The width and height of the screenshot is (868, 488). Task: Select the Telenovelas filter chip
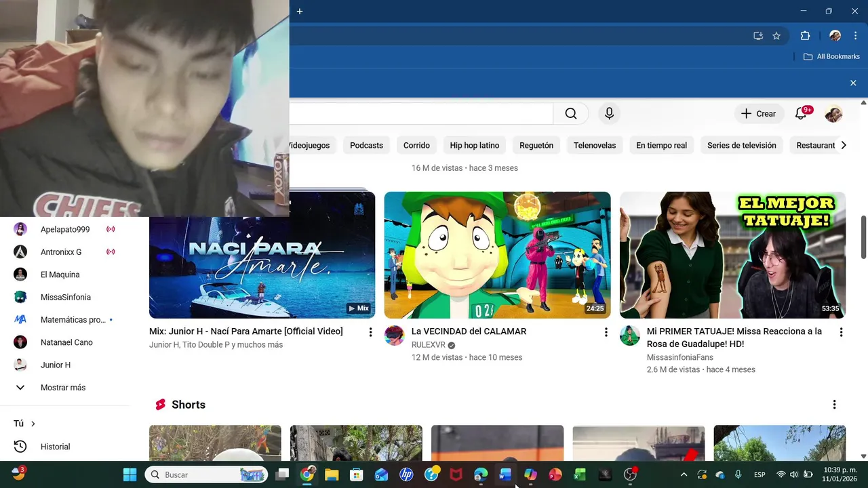tap(595, 145)
